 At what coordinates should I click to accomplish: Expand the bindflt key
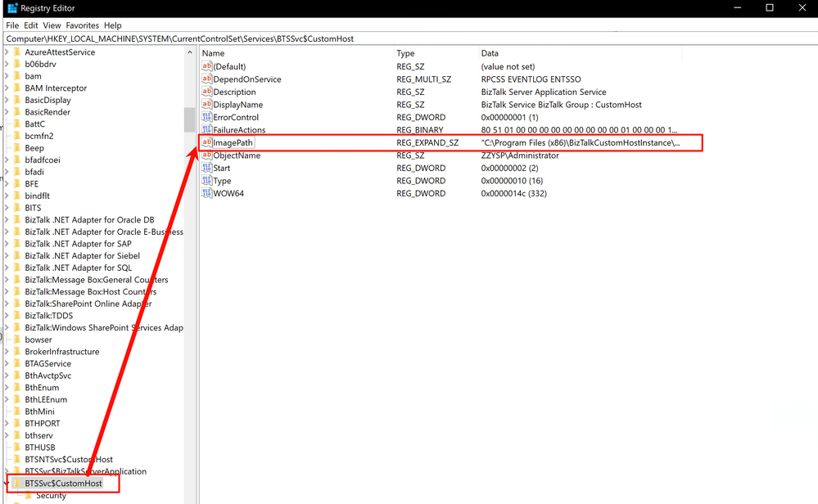point(7,196)
